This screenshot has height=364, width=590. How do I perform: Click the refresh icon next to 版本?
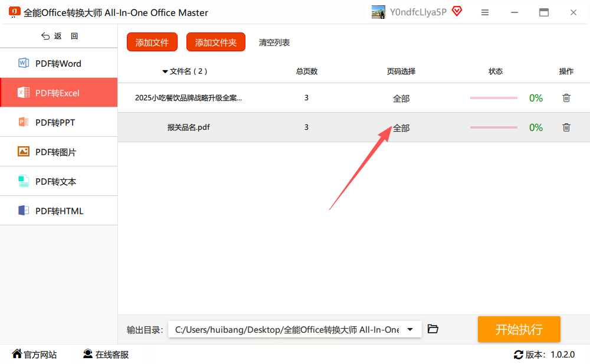[519, 355]
